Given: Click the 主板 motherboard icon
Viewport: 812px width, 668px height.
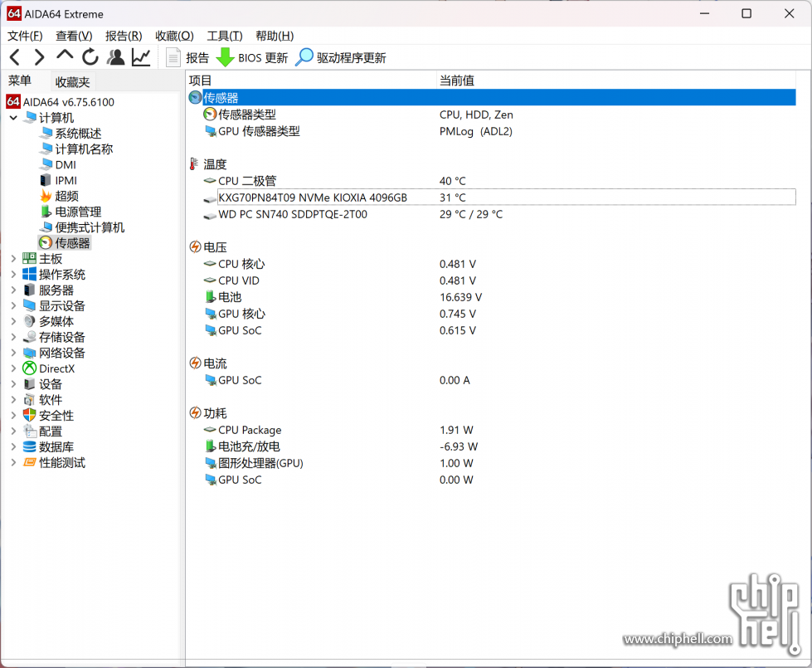Looking at the screenshot, I should coord(30,258).
